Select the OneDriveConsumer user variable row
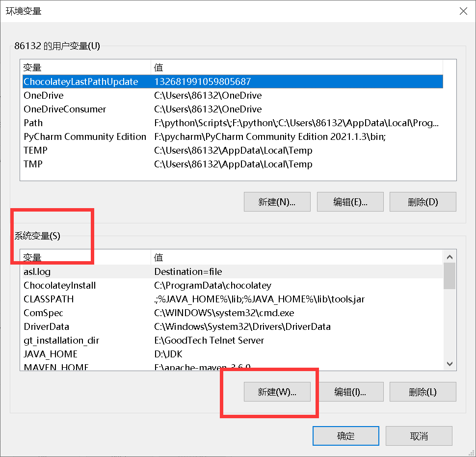The width and height of the screenshot is (476, 457). pyautogui.click(x=233, y=109)
